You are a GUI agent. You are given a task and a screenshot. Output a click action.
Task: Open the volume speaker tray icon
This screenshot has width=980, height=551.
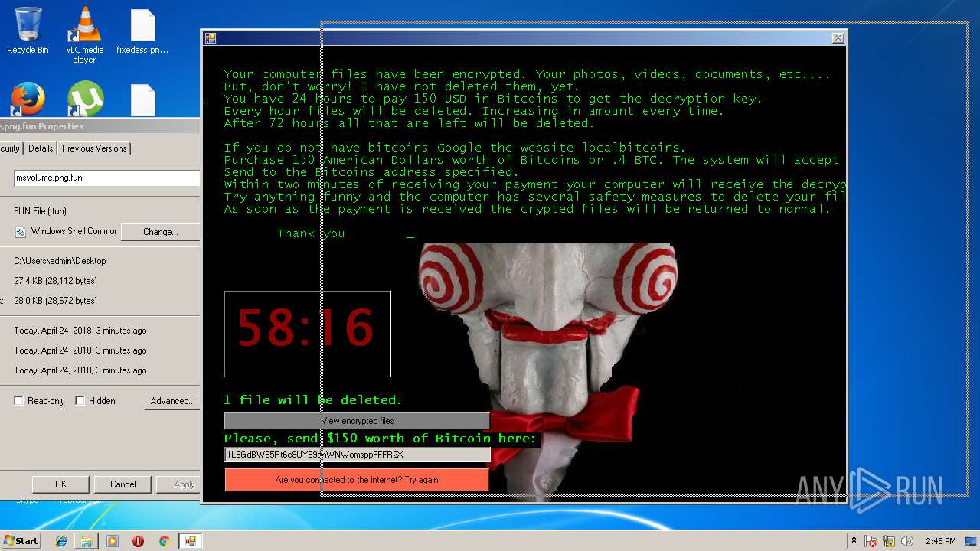[x=907, y=541]
